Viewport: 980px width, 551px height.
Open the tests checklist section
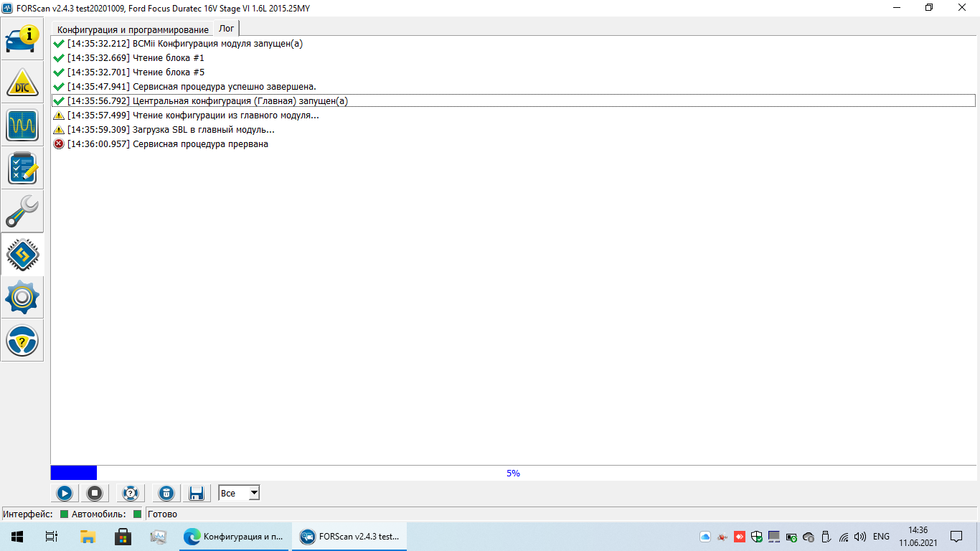22,169
